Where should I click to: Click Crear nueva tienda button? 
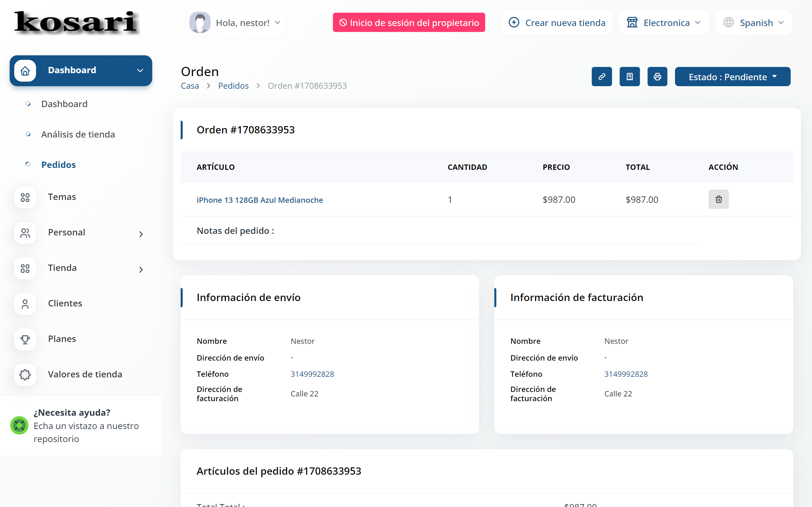(x=557, y=22)
